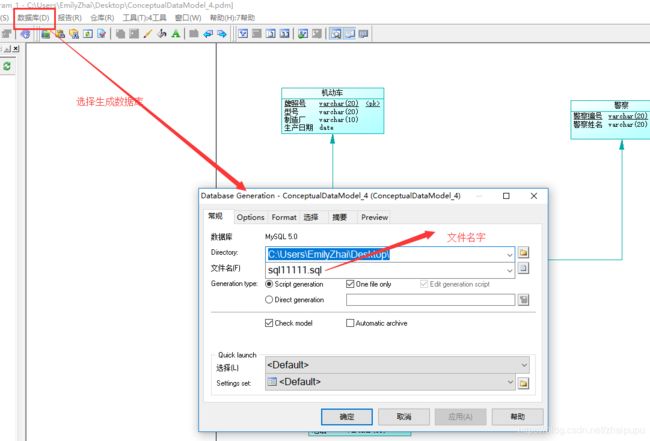Click the Direct generation text field

[x=431, y=300]
